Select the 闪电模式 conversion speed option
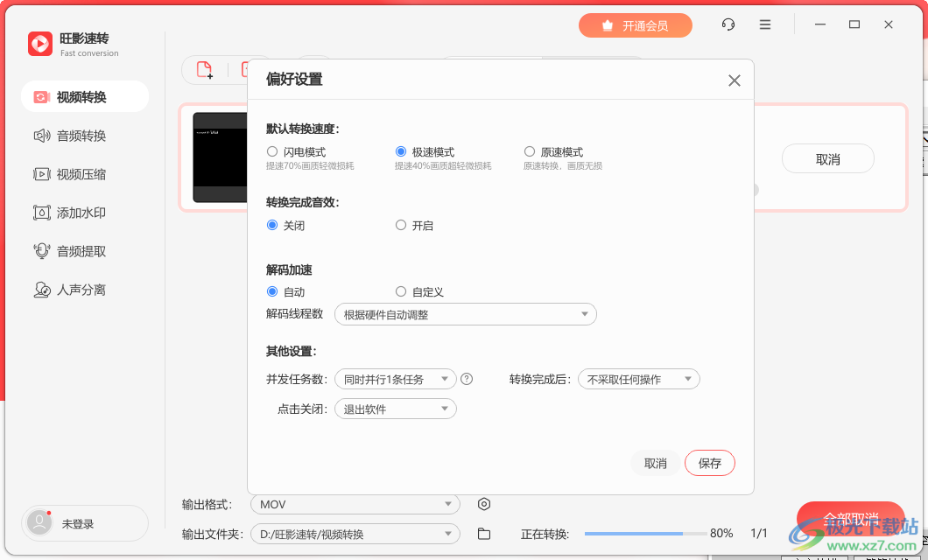 point(271,150)
